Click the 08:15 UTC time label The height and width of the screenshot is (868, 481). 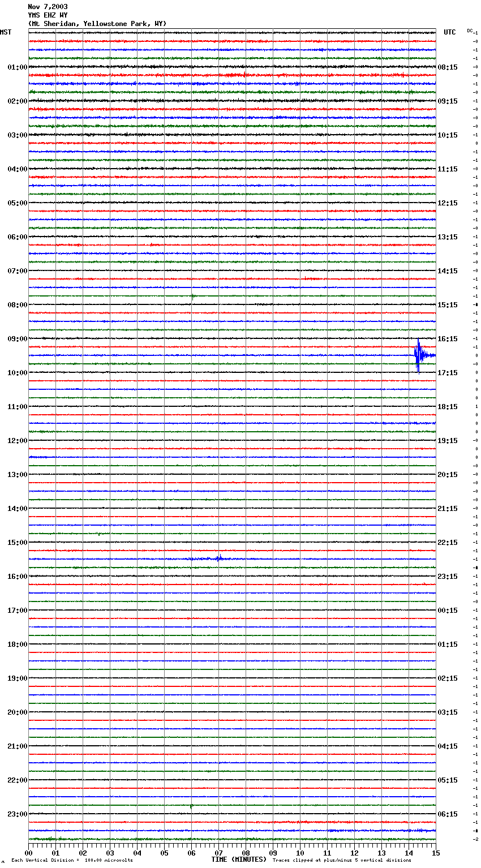tap(448, 67)
